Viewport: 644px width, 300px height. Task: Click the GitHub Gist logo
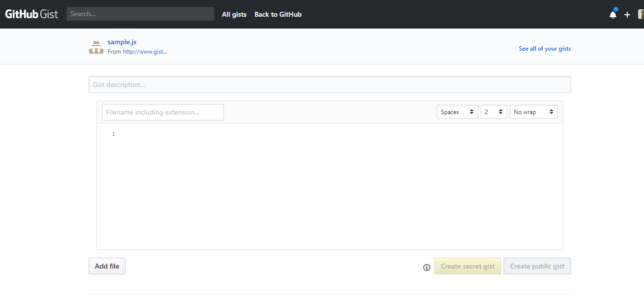pyautogui.click(x=32, y=14)
